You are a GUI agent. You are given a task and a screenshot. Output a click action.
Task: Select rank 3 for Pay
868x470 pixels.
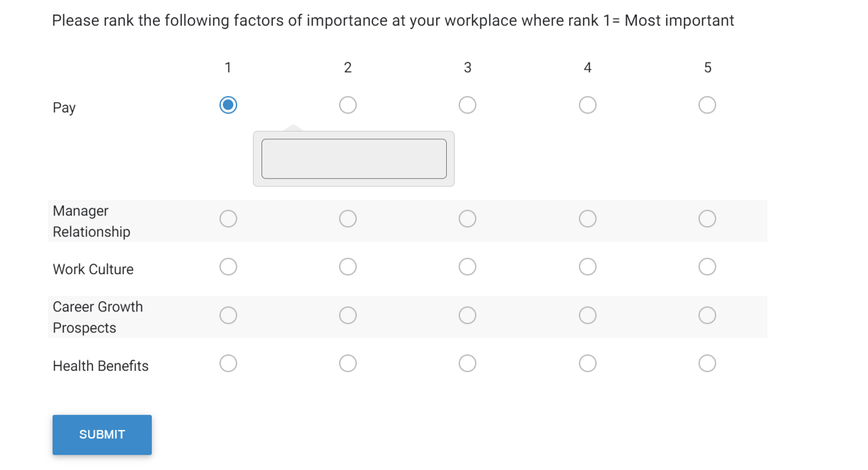pos(467,105)
